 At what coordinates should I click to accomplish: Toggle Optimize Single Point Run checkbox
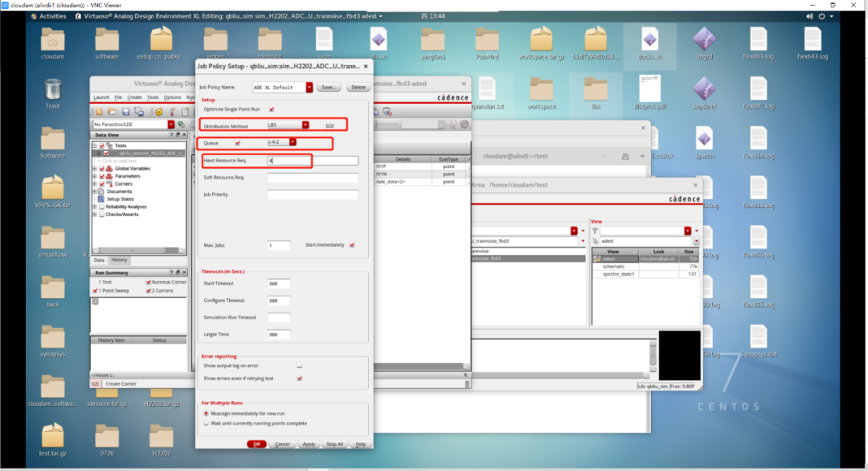(x=272, y=109)
